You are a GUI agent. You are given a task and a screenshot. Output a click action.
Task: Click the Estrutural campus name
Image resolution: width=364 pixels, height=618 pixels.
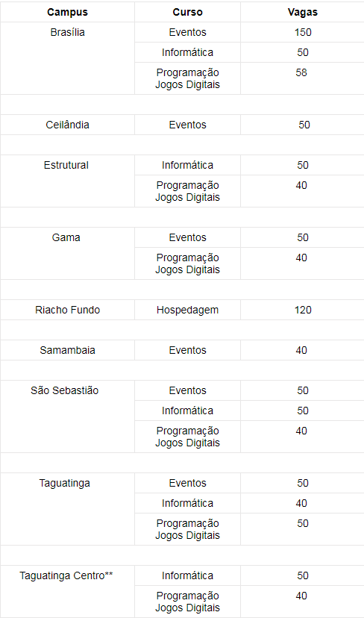pyautogui.click(x=66, y=165)
